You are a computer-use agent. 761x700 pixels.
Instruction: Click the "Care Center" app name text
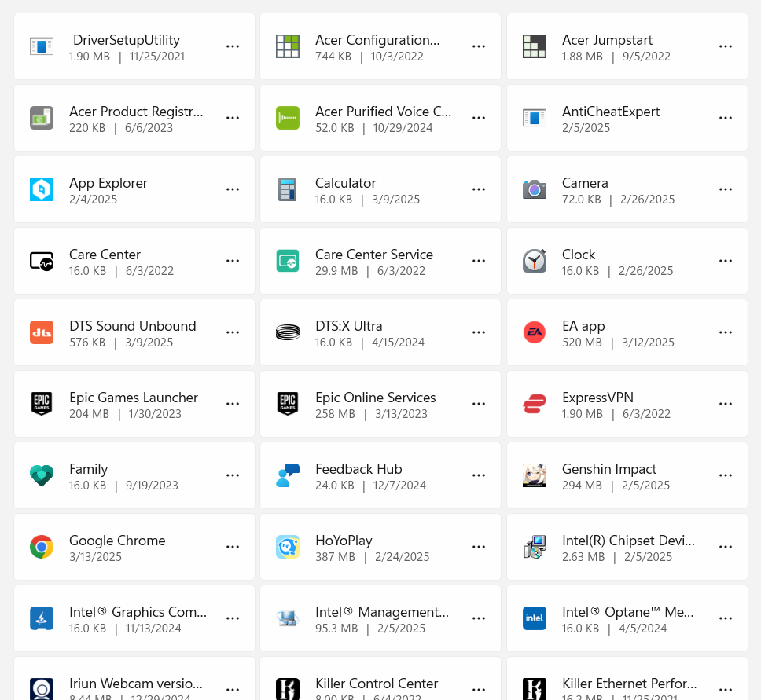click(105, 255)
